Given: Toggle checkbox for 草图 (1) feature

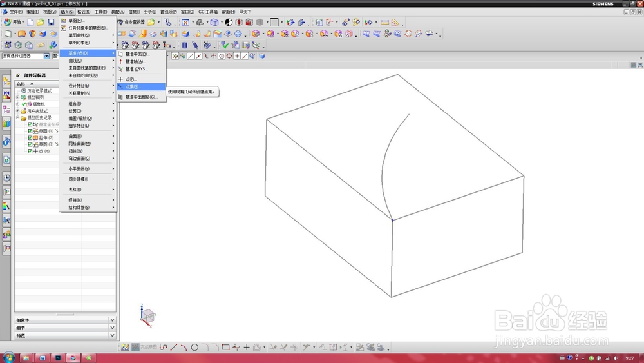Looking at the screenshot, I should 30,131.
